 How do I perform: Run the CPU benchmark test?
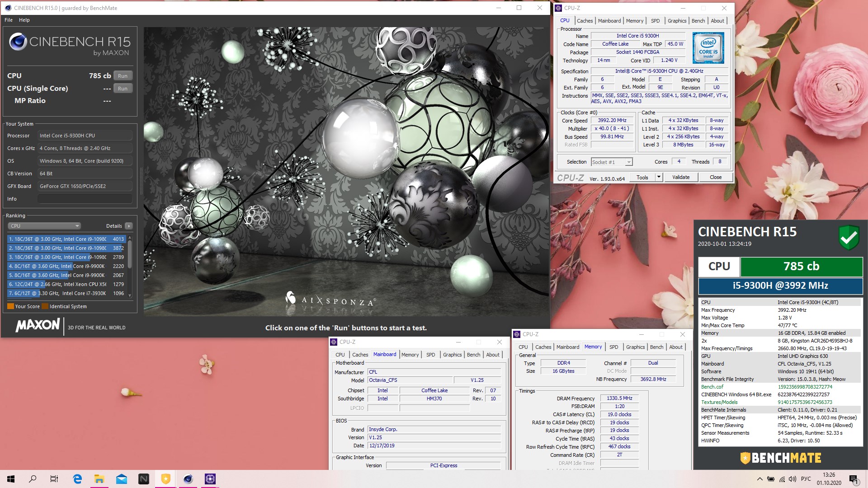tap(123, 76)
